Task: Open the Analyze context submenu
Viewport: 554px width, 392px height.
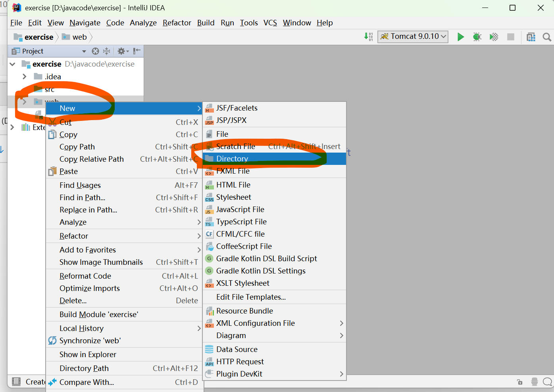Action: (x=124, y=222)
